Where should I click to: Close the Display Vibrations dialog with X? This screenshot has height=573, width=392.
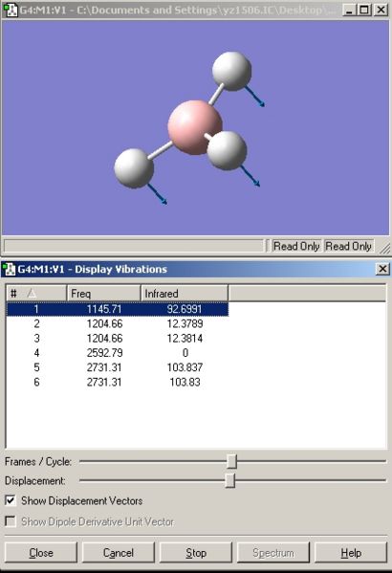pyautogui.click(x=382, y=269)
